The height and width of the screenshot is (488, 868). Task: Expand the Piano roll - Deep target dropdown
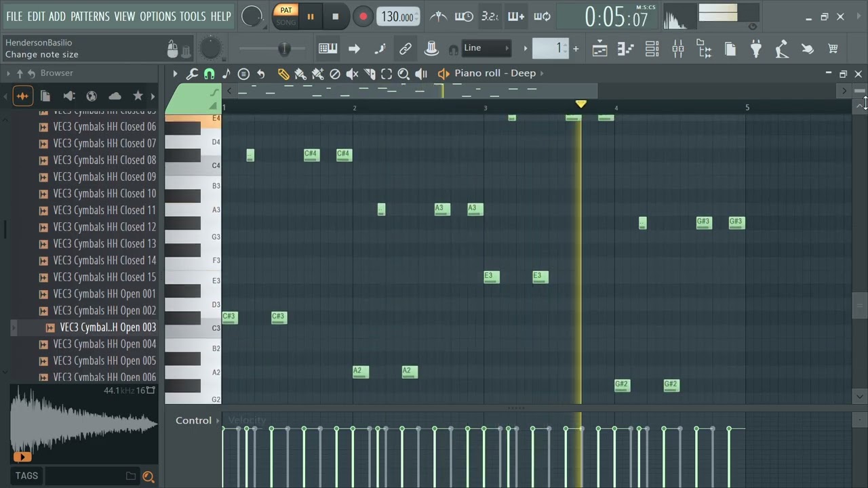point(541,73)
